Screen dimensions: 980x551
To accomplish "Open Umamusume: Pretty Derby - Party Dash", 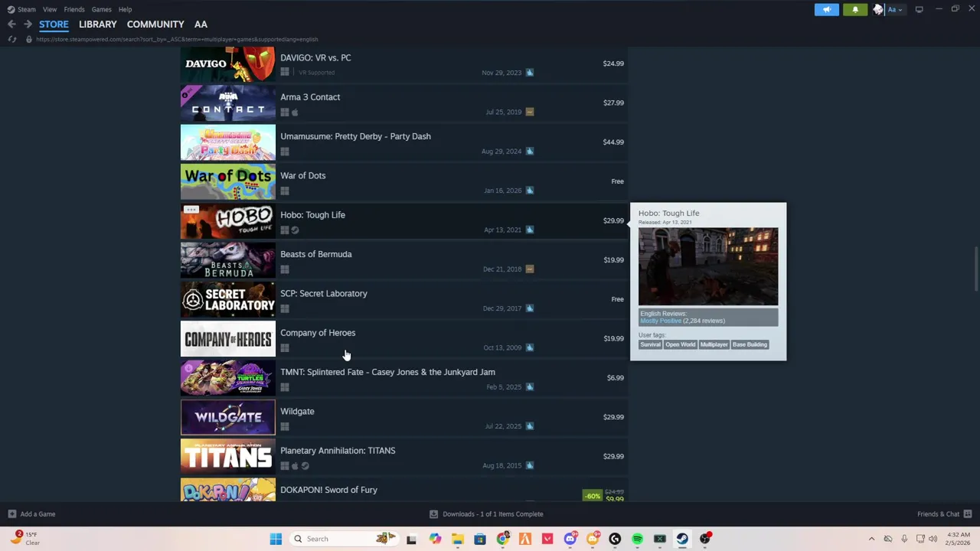I will [404, 142].
